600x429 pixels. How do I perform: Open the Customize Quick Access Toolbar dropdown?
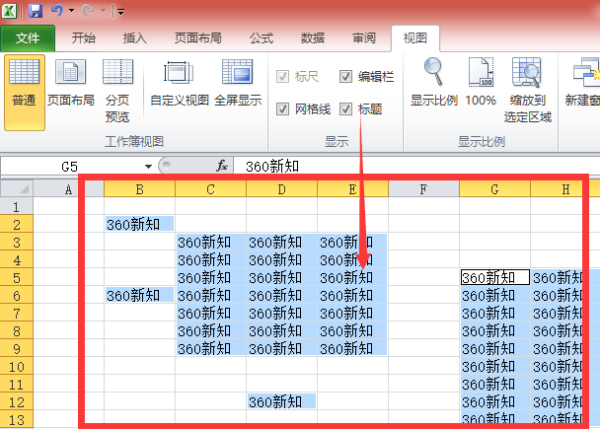[121, 12]
